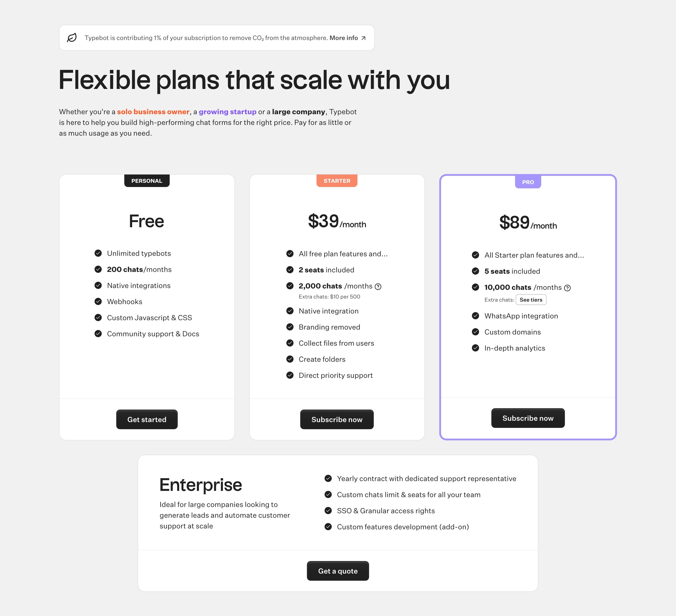This screenshot has height=616, width=676.
Task: Select the PERSONAL plan badge
Action: point(147,181)
